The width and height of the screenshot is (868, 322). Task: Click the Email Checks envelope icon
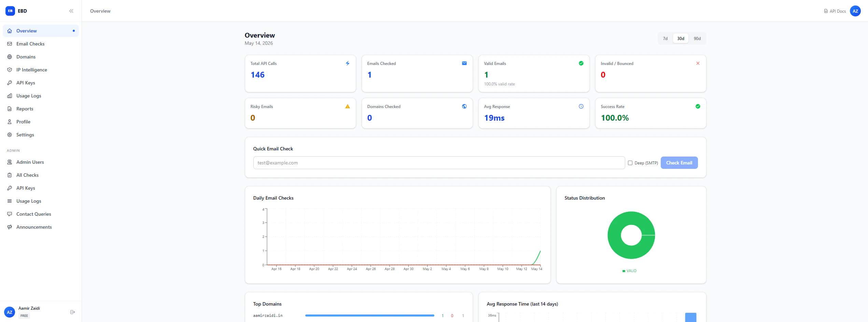pyautogui.click(x=10, y=44)
